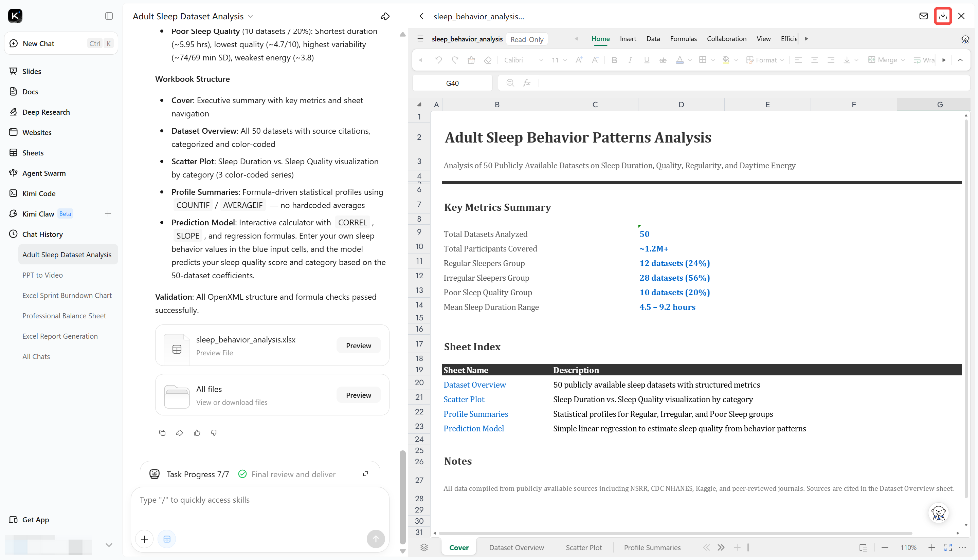978x560 pixels.
Task: Align text right in toolbar
Action: click(831, 60)
